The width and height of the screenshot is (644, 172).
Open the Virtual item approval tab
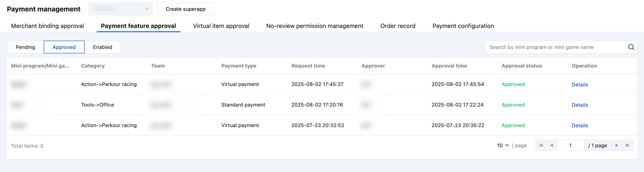click(x=221, y=26)
